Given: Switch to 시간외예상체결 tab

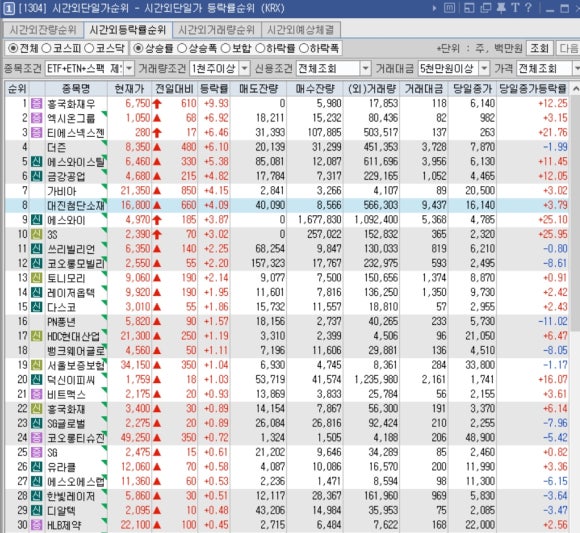Looking at the screenshot, I should pos(301,30).
